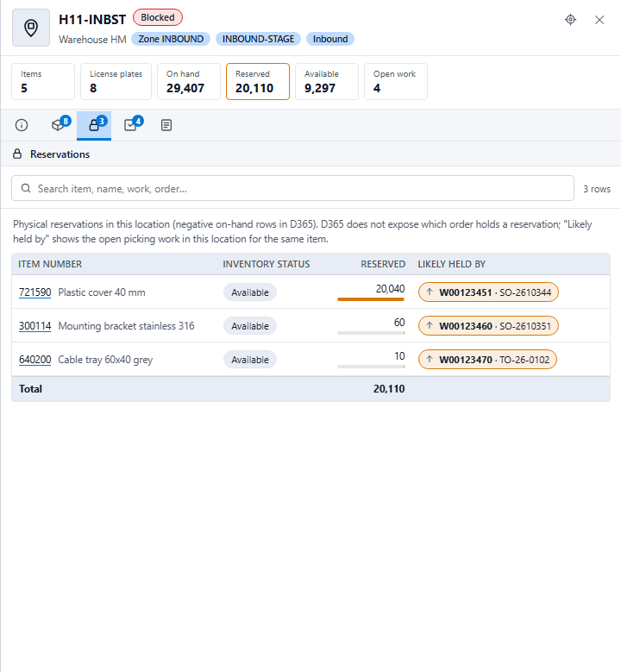Viewport: 621px width, 672px height.
Task: Click the RESERVED column header
Action: 383,264
